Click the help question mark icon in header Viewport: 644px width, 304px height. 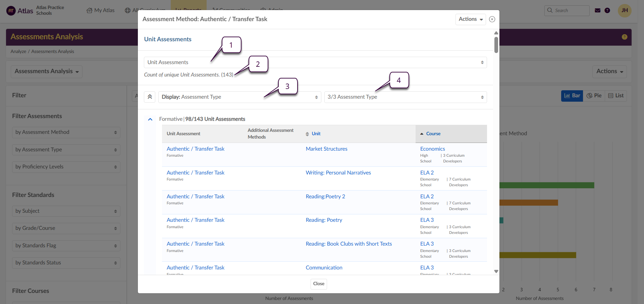coord(607,10)
